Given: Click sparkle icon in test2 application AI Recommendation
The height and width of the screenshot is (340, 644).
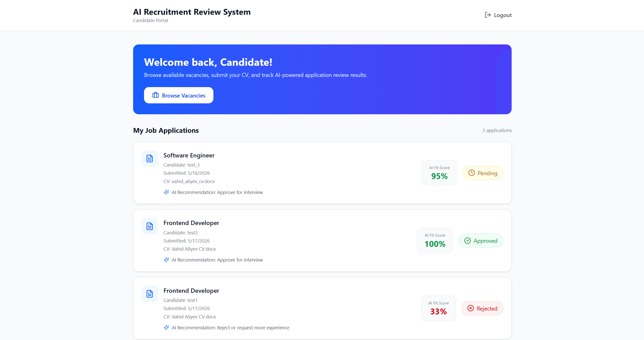Looking at the screenshot, I should click(x=166, y=260).
